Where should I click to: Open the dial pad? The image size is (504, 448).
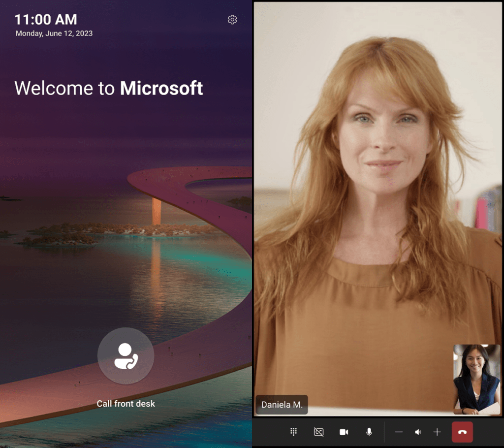[293, 432]
